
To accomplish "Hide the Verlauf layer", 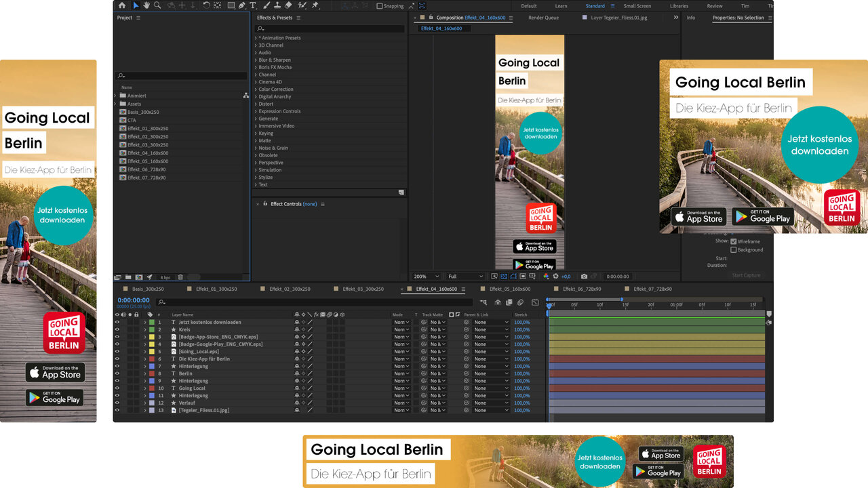I will coord(117,403).
